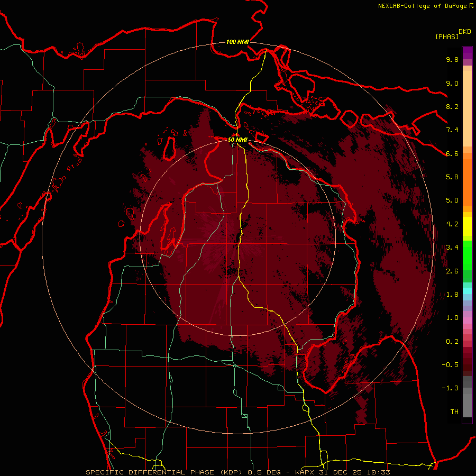Click the light peach segment of the color bar
Screen dimensions: 476x476
[467, 108]
